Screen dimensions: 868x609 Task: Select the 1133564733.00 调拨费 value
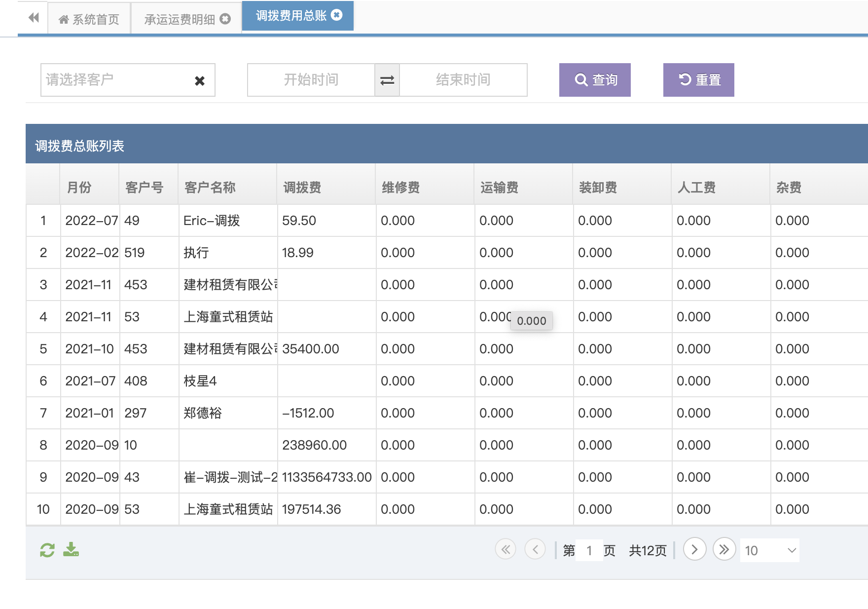[326, 477]
